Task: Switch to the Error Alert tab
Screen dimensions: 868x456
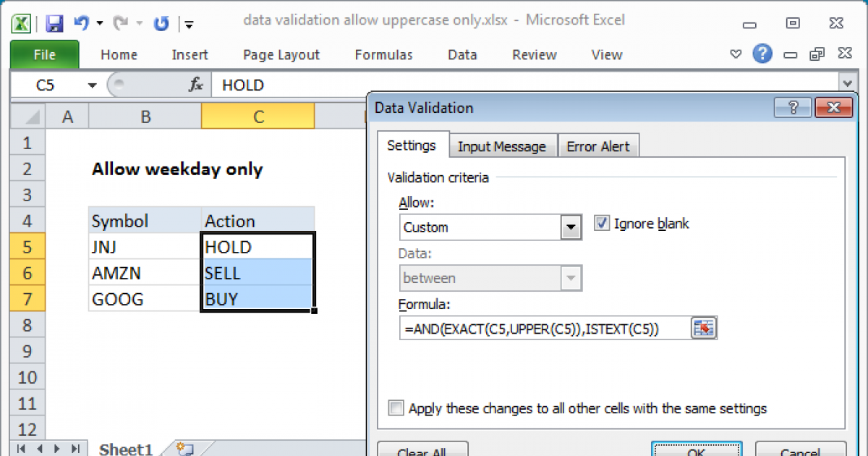Action: point(598,146)
